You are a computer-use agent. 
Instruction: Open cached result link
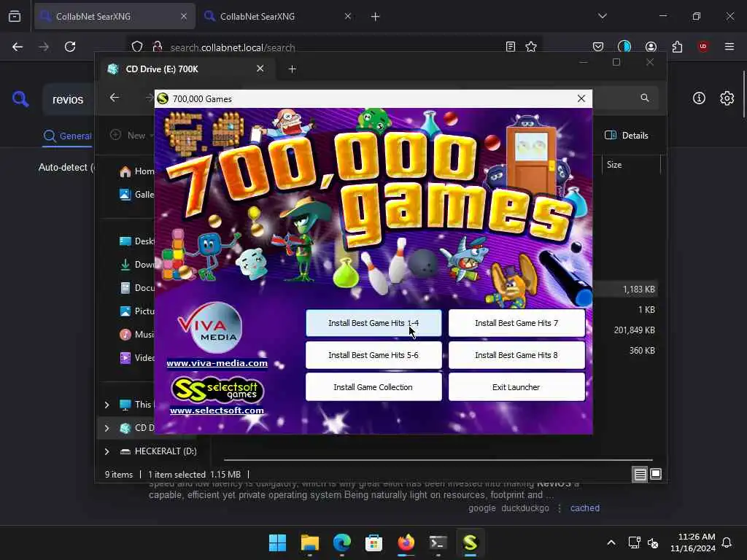click(x=585, y=508)
